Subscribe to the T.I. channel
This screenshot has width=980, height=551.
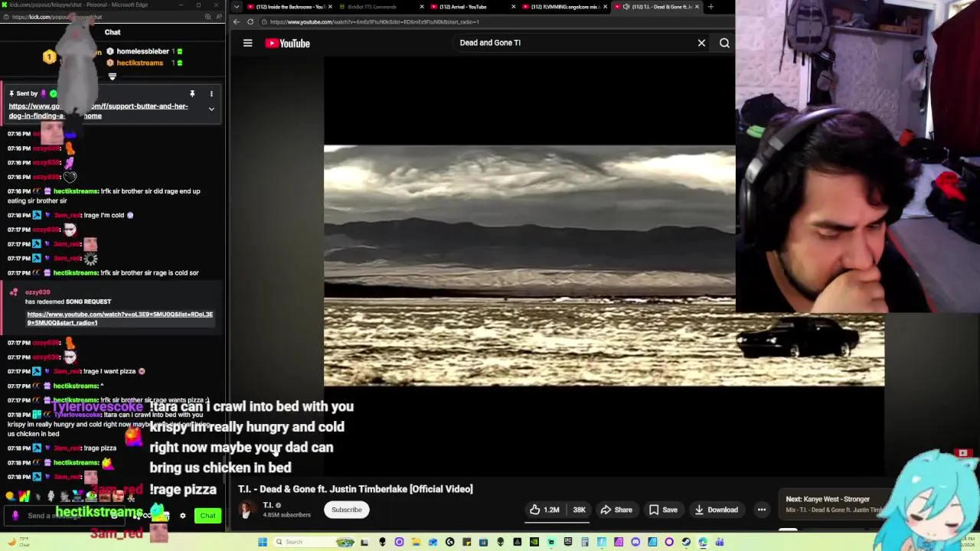tap(346, 510)
